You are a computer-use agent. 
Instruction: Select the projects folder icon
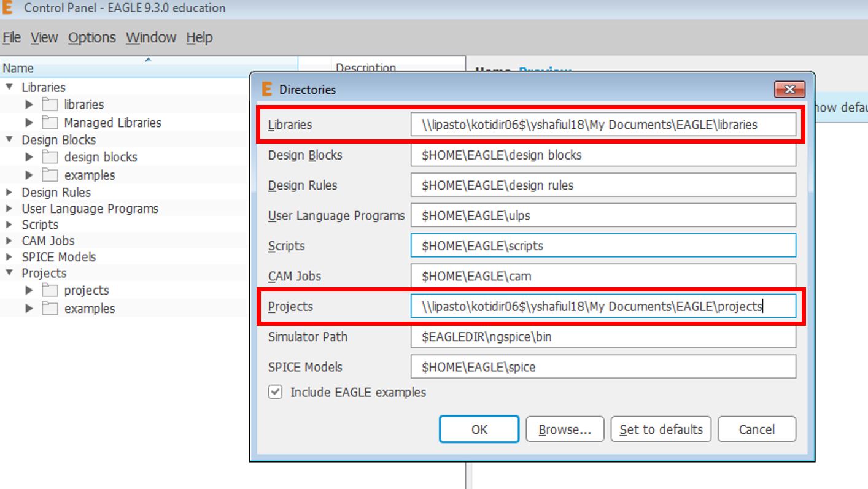pyautogui.click(x=50, y=290)
